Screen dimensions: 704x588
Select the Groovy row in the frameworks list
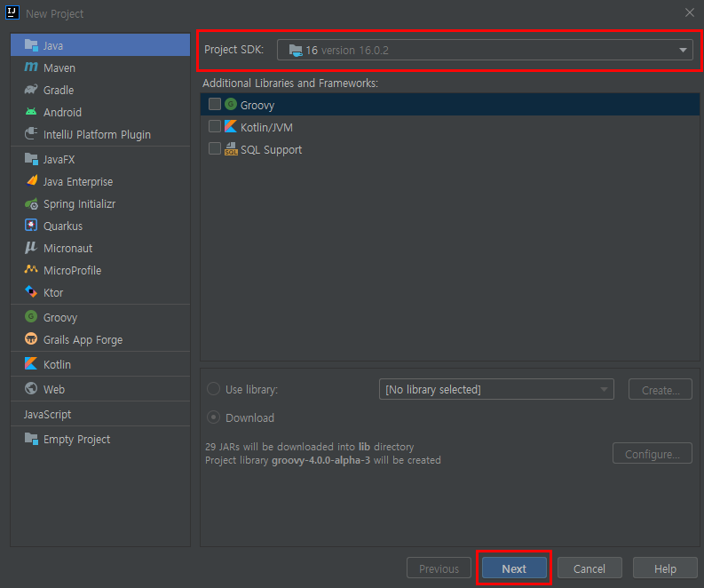450,105
